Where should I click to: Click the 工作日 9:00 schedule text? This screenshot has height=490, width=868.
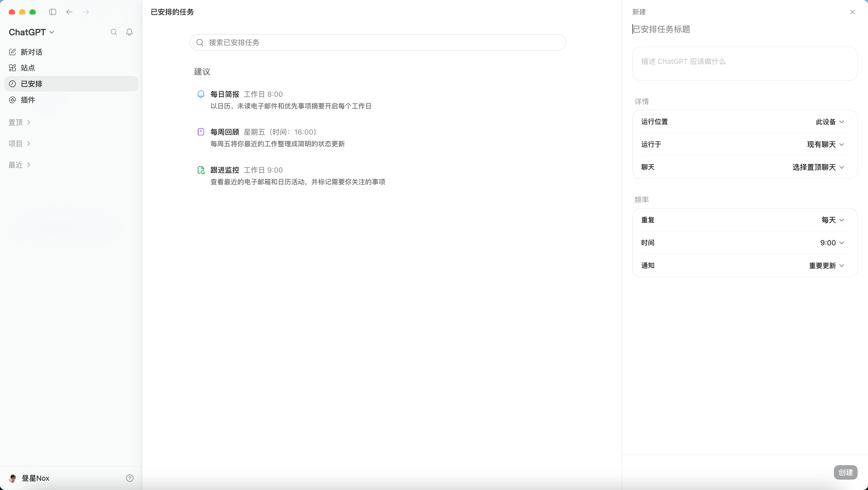coord(263,170)
